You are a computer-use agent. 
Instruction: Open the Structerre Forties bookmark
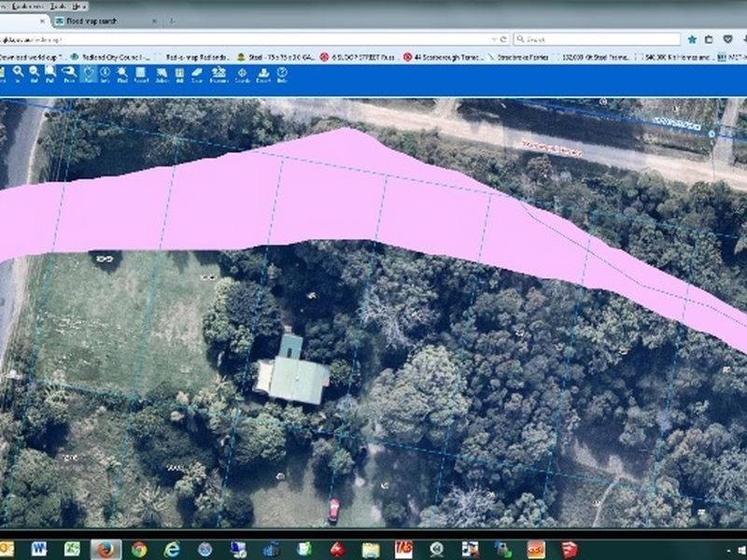pos(519,57)
